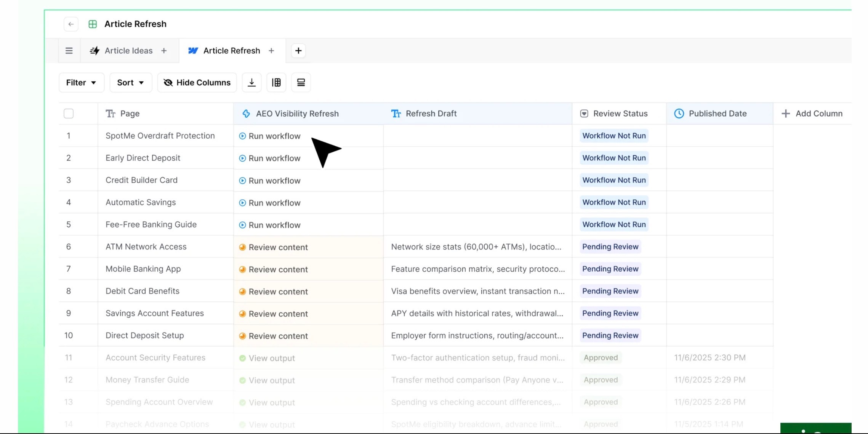Click Refresh Draft text type icon
Viewport: 868px width, 434px height.
tap(396, 114)
